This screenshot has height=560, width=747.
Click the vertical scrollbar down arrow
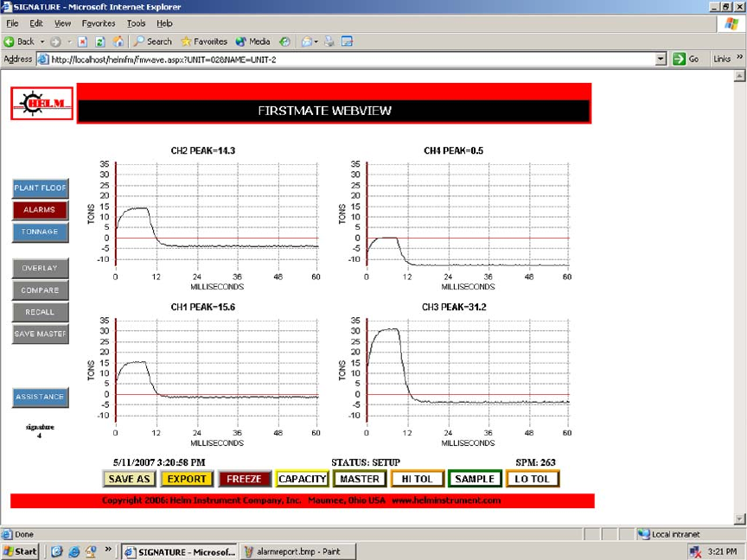pyautogui.click(x=739, y=519)
